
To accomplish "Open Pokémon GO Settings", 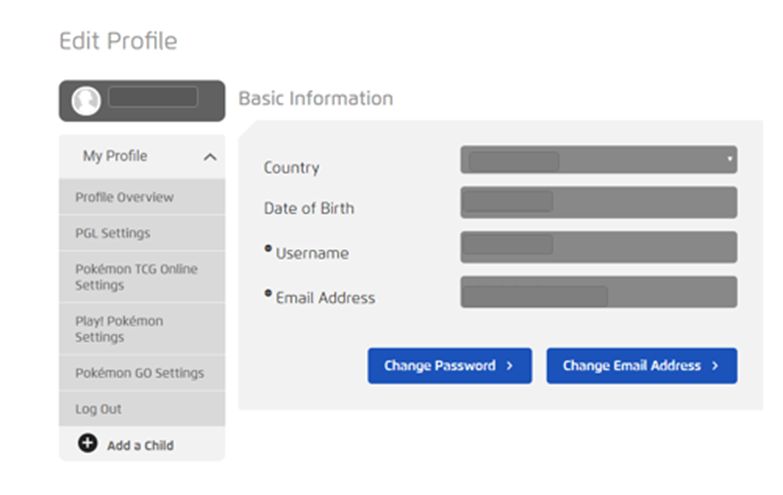I will click(x=142, y=373).
